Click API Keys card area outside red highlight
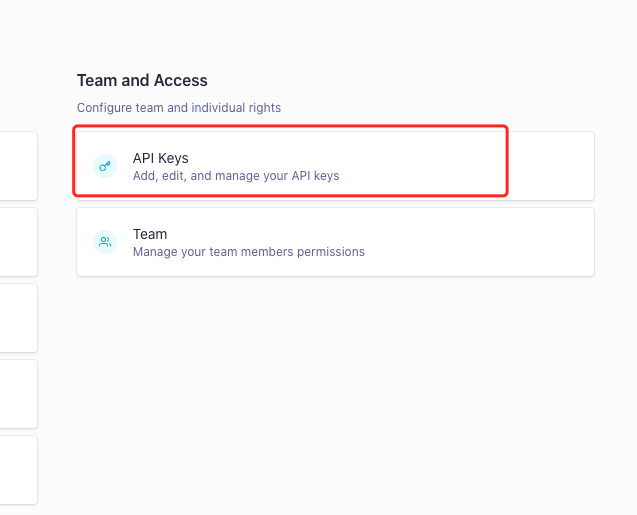 point(551,165)
